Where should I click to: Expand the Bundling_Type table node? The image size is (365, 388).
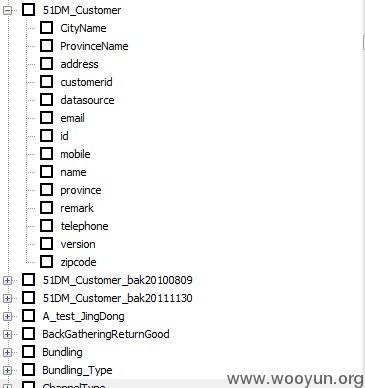7,370
